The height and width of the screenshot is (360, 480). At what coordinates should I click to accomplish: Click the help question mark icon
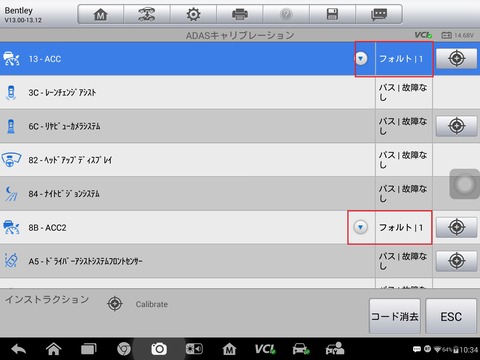click(286, 14)
